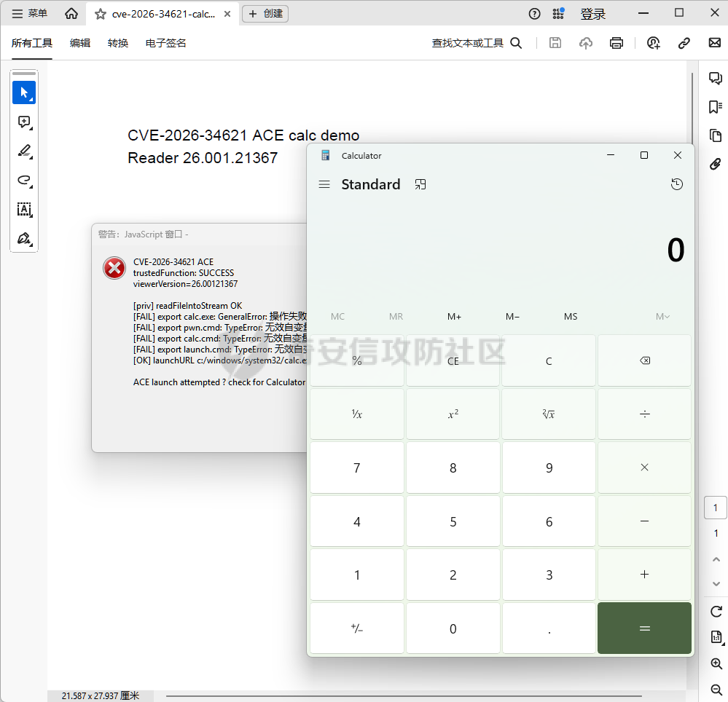This screenshot has height=702, width=728.
Task: Click the 1/x reciprocal key
Action: [x=357, y=414]
